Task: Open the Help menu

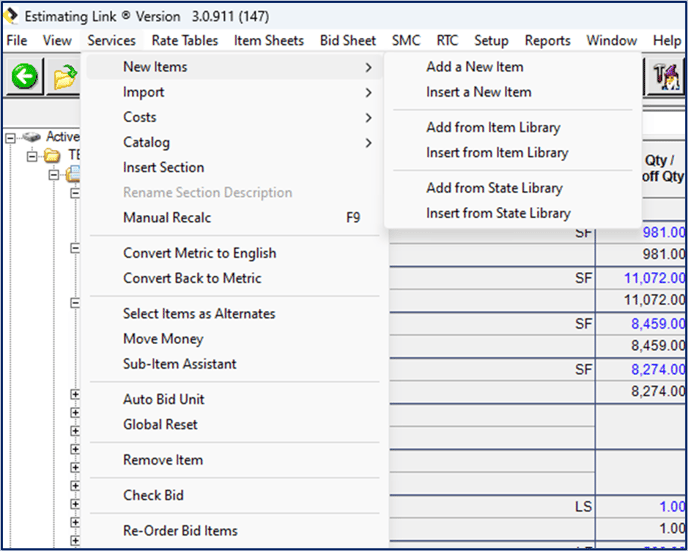Action: click(x=667, y=40)
